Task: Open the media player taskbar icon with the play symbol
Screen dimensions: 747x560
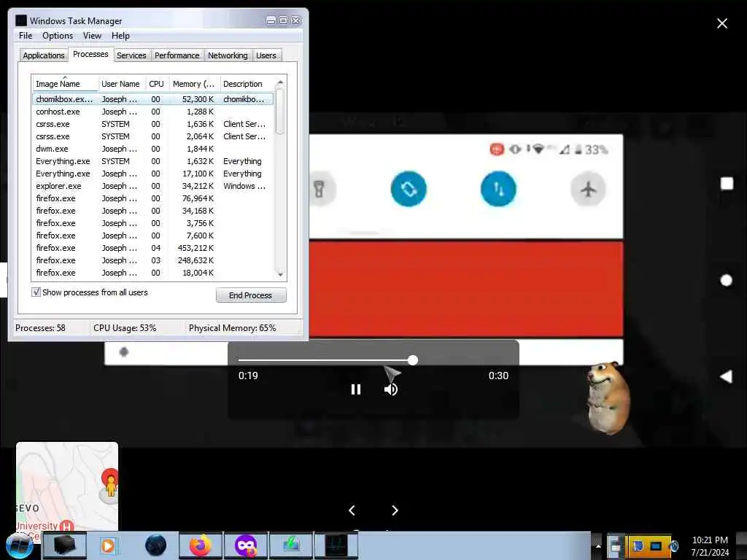Action: pyautogui.click(x=108, y=545)
